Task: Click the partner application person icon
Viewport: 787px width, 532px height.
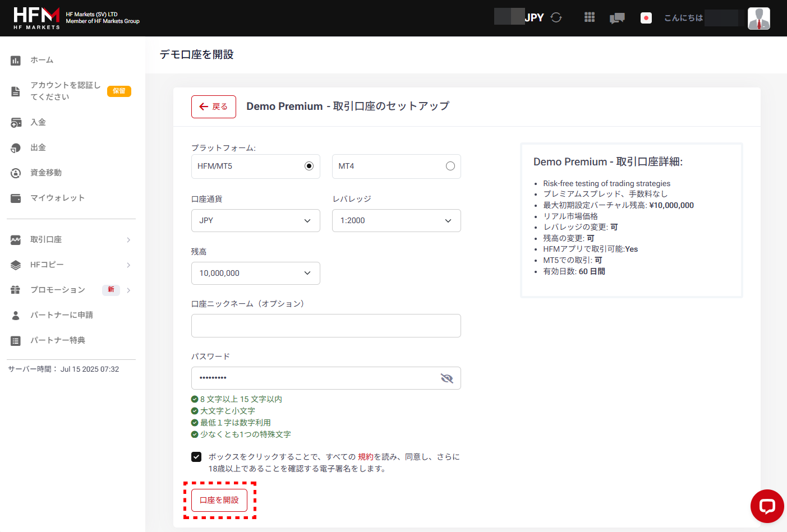Action: click(16, 316)
